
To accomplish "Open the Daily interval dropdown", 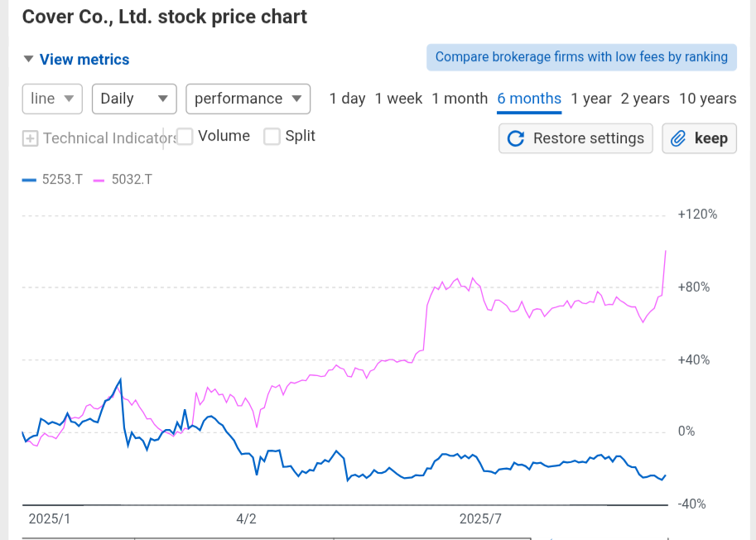I will [x=134, y=99].
